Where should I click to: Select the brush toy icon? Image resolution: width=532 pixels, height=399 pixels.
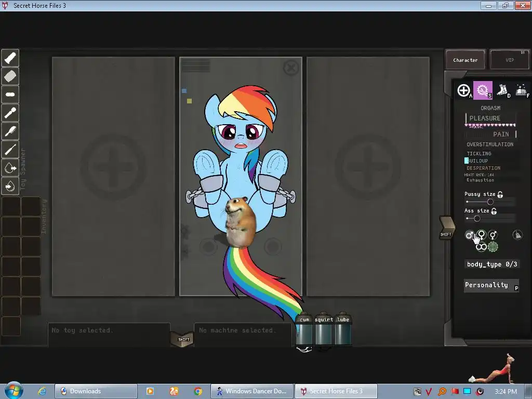10,131
